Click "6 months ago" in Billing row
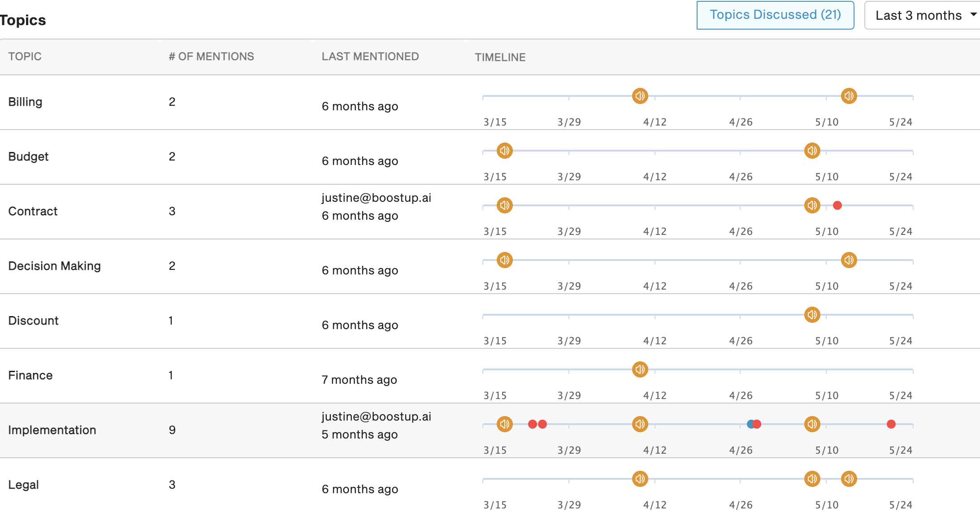The image size is (980, 512). 360,106
